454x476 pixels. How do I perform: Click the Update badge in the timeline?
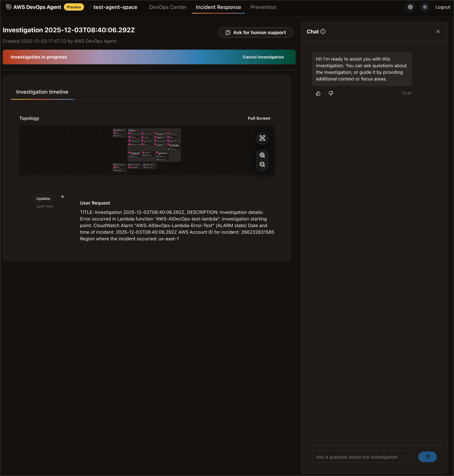click(x=43, y=198)
